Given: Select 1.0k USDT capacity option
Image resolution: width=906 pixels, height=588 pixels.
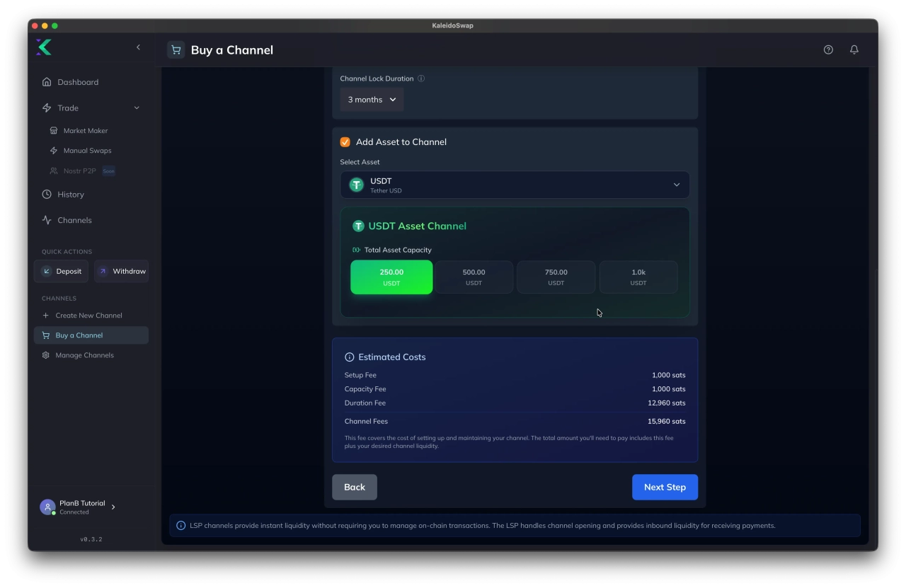Looking at the screenshot, I should click(638, 277).
